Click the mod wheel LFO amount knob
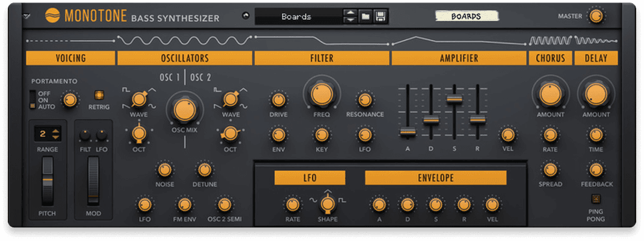 pyautogui.click(x=101, y=135)
